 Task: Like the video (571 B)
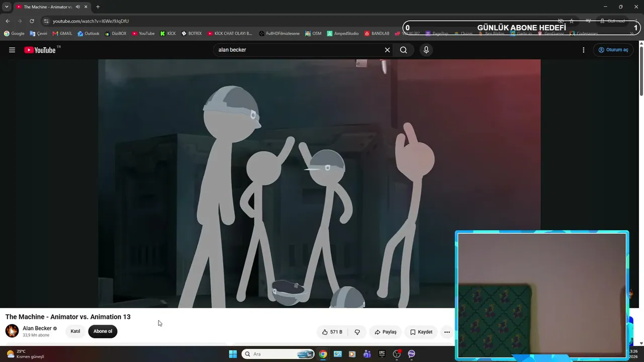pos(332,332)
